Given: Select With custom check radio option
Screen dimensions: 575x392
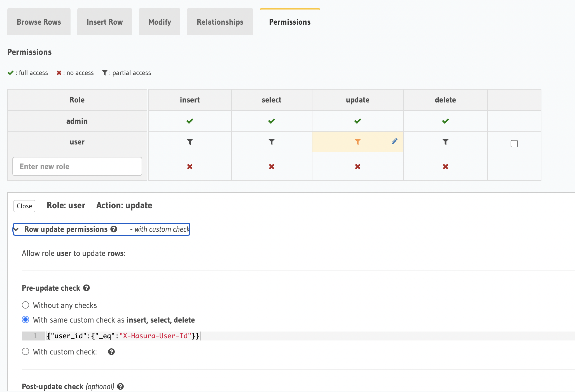Looking at the screenshot, I should [x=25, y=351].
